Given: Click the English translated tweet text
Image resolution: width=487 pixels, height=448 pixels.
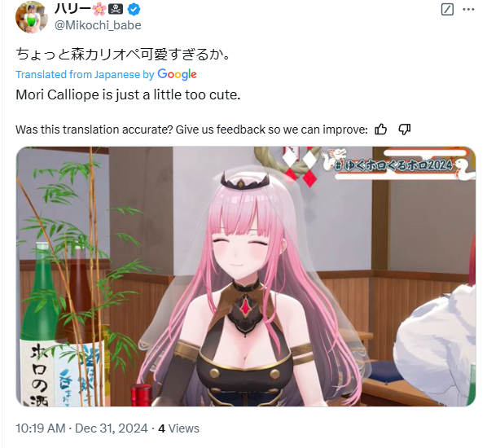Looking at the screenshot, I should click(129, 94).
